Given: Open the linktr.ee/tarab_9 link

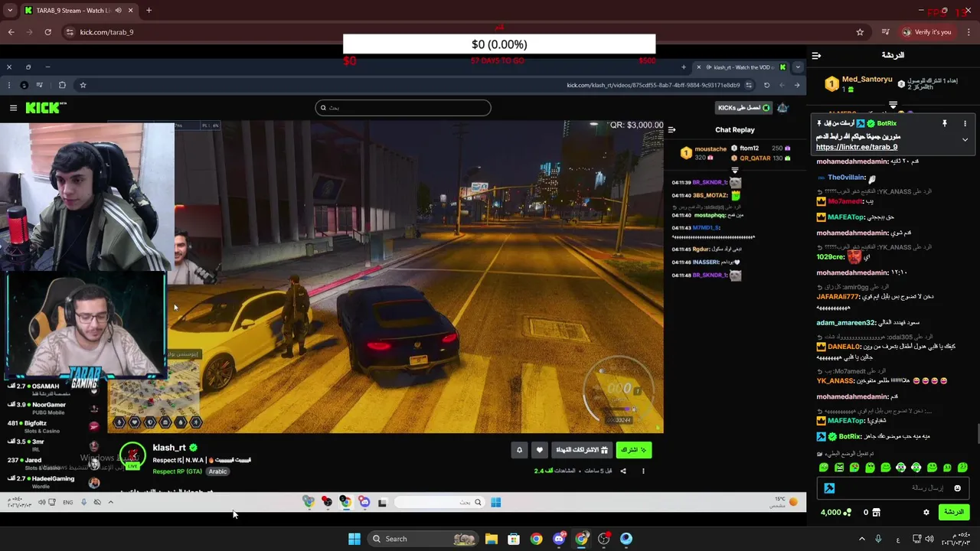Looking at the screenshot, I should click(856, 147).
